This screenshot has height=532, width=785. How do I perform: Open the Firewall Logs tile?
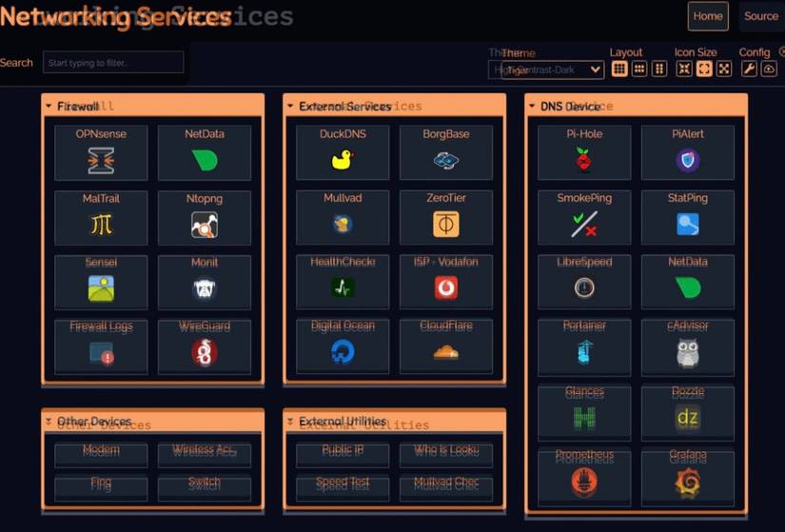pos(101,346)
